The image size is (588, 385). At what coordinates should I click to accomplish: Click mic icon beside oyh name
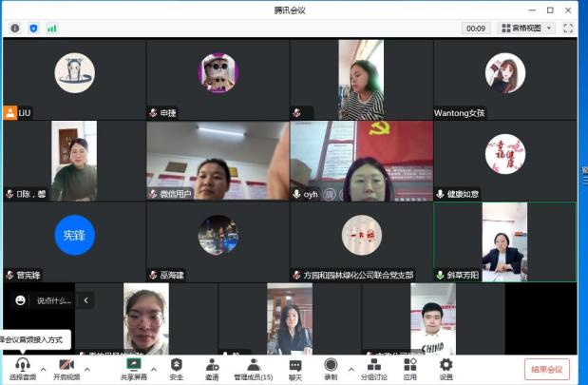point(296,194)
